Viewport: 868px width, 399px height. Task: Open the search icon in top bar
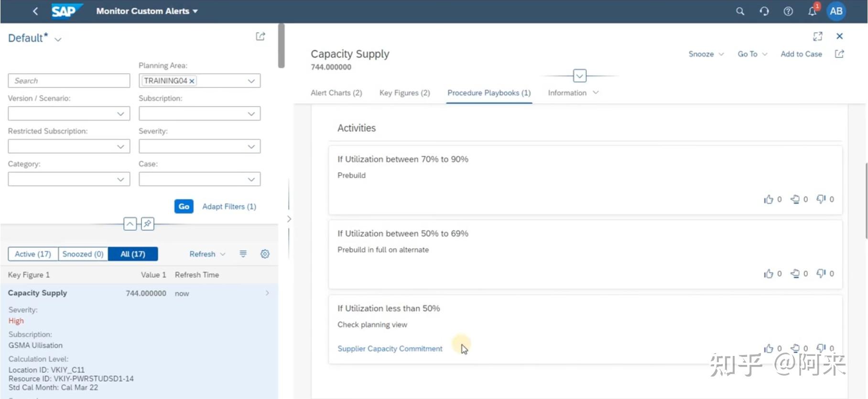(x=740, y=11)
